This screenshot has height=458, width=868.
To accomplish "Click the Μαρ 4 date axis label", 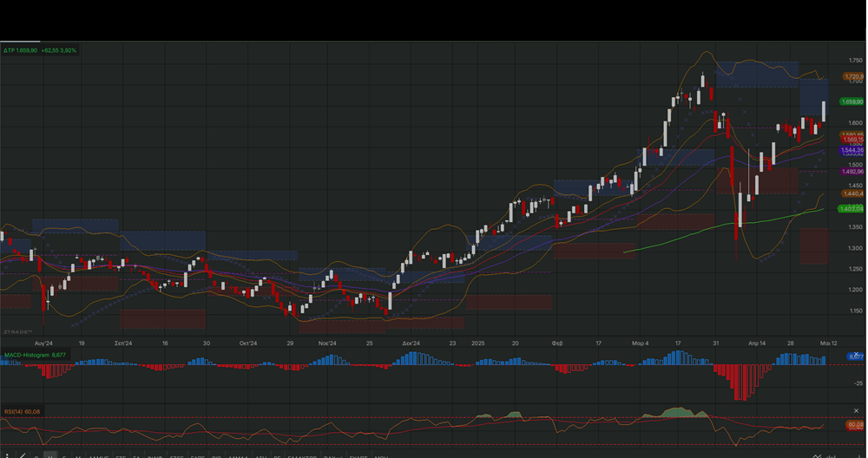I will (x=641, y=343).
